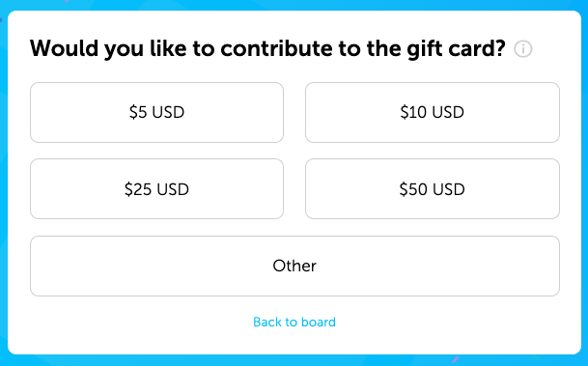Select the $50 USD contribution

433,188
